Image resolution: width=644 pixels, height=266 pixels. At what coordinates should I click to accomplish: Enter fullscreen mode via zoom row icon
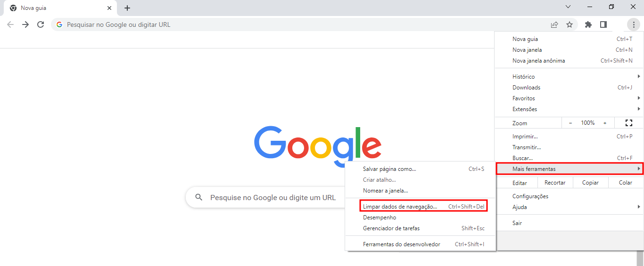tap(628, 123)
